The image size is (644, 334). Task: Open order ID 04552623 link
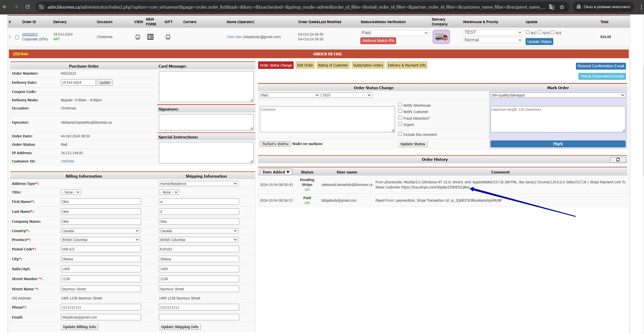point(30,34)
